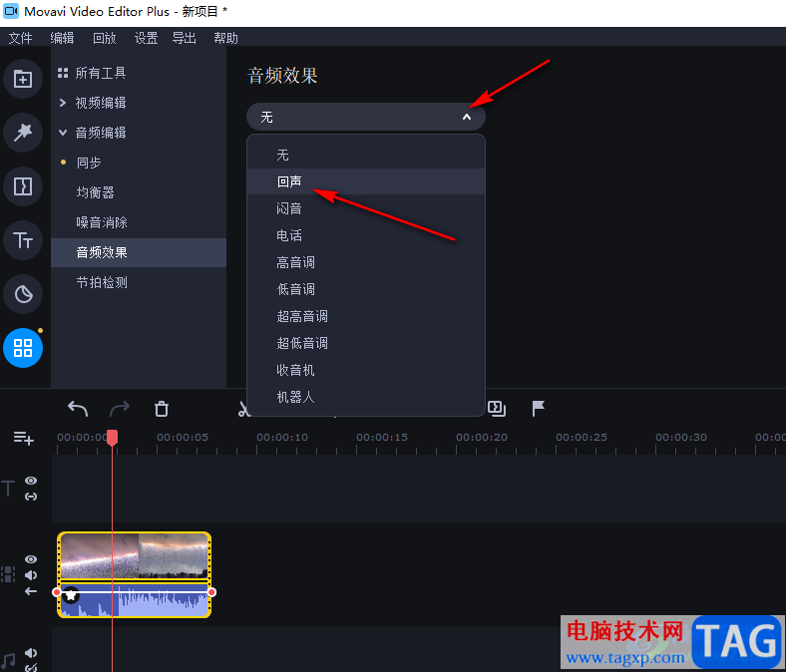The image size is (786, 672).
Task: Select the clip's blue audio waveform
Action: 135,599
